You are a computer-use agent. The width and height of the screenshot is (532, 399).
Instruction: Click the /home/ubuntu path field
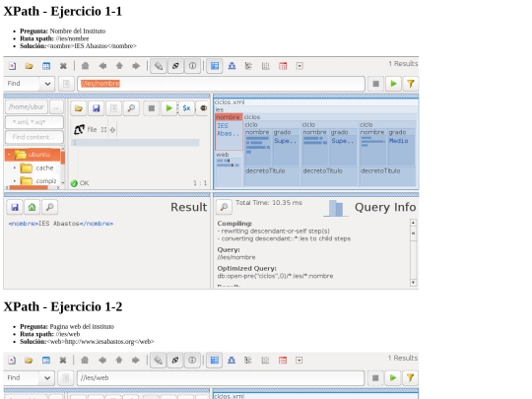[x=27, y=106]
